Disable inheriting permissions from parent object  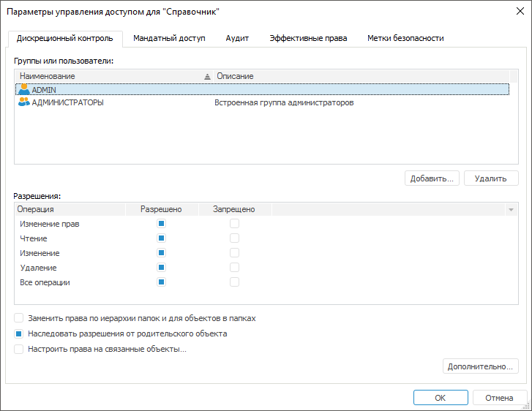pyautogui.click(x=19, y=334)
